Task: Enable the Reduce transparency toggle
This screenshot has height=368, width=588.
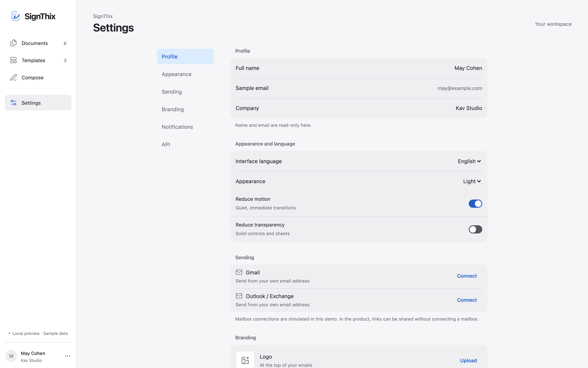Action: tap(475, 229)
